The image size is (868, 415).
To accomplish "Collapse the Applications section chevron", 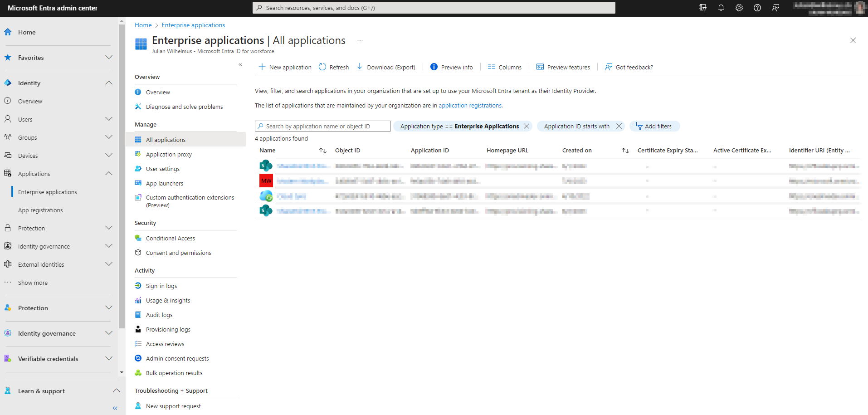I will (109, 174).
